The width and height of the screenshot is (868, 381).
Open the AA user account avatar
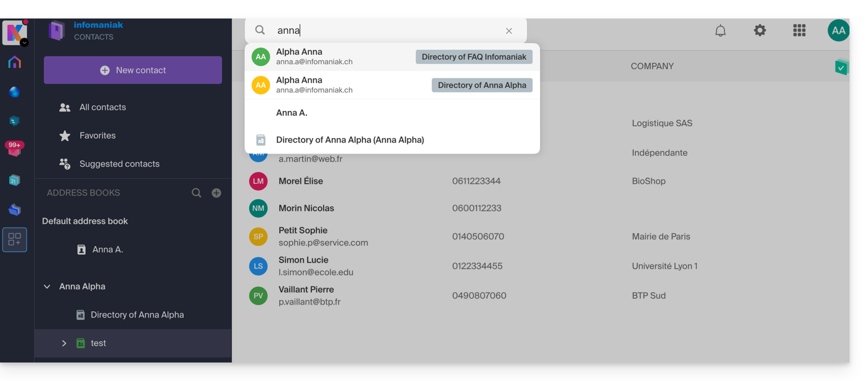[x=838, y=30]
